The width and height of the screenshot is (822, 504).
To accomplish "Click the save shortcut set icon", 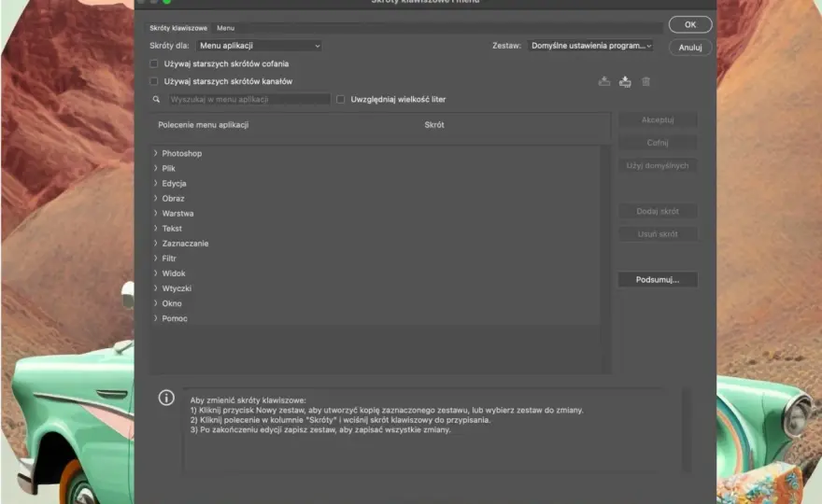I will pos(604,81).
